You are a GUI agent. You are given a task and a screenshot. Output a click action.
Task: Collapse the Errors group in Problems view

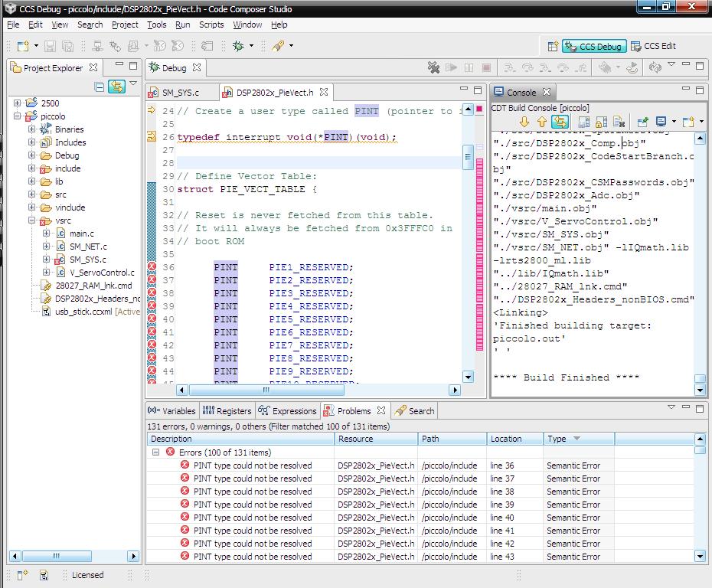155,452
